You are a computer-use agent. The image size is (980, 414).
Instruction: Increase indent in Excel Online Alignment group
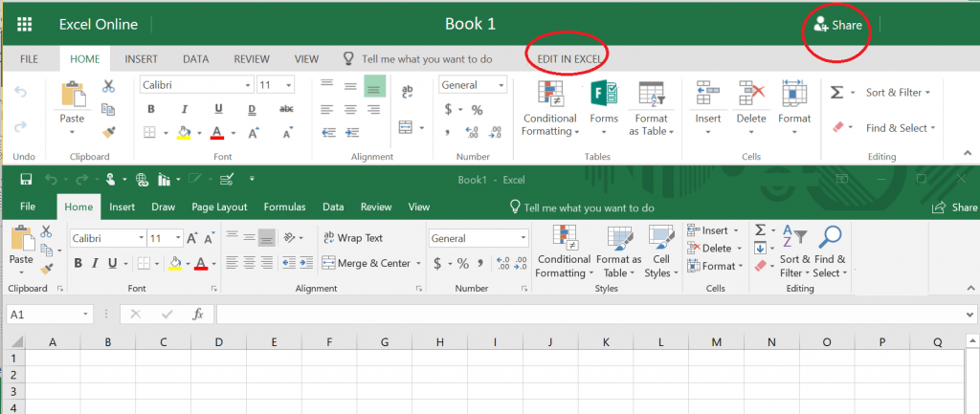352,132
